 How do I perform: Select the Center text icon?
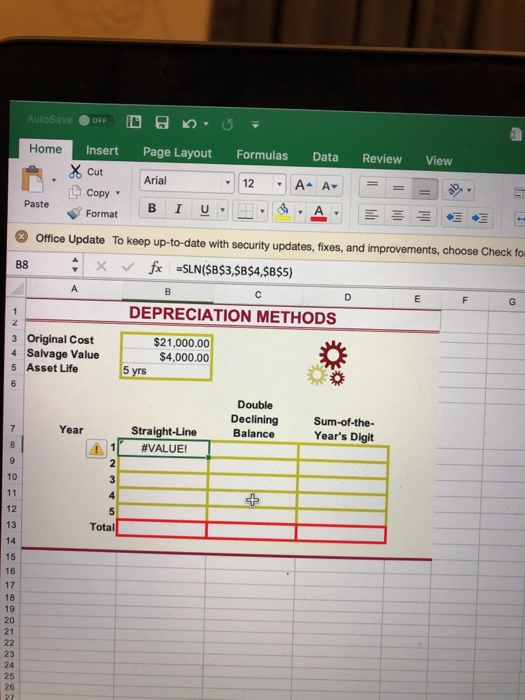click(397, 217)
